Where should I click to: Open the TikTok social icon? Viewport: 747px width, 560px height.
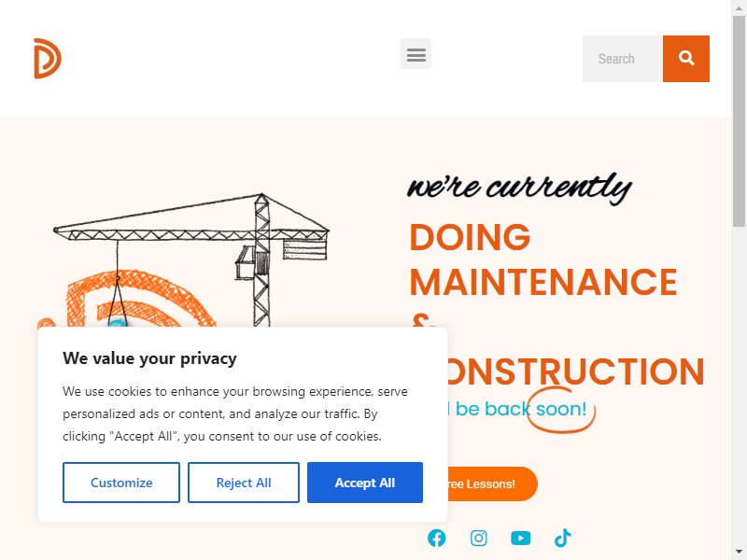pyautogui.click(x=563, y=539)
